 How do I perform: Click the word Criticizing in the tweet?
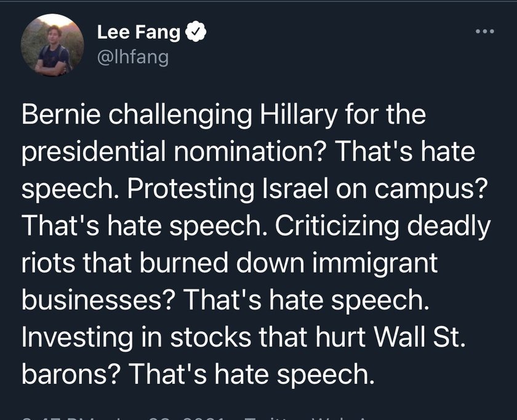pos(337,227)
